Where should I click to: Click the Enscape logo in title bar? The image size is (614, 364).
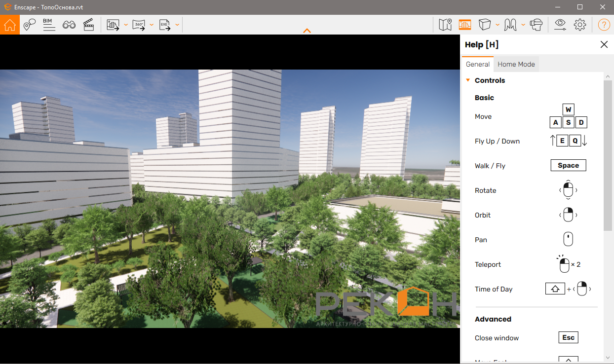pos(7,7)
